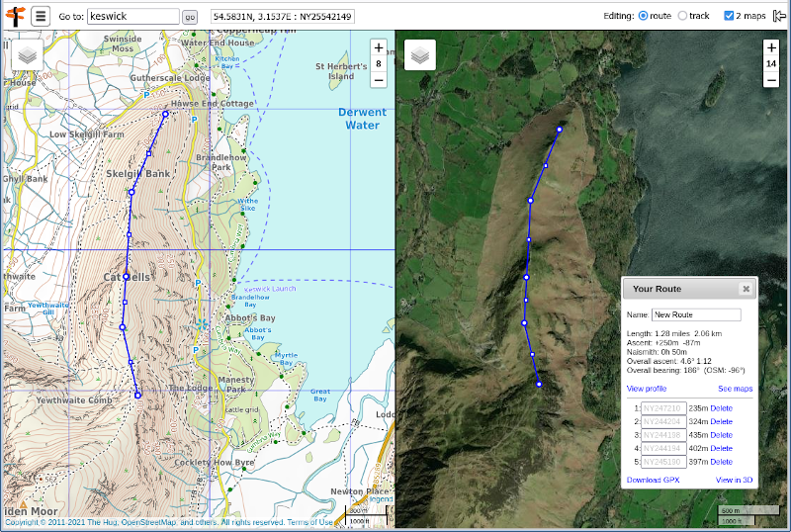
Task: Click the OpenStreetMap copyright link
Action: 151,522
